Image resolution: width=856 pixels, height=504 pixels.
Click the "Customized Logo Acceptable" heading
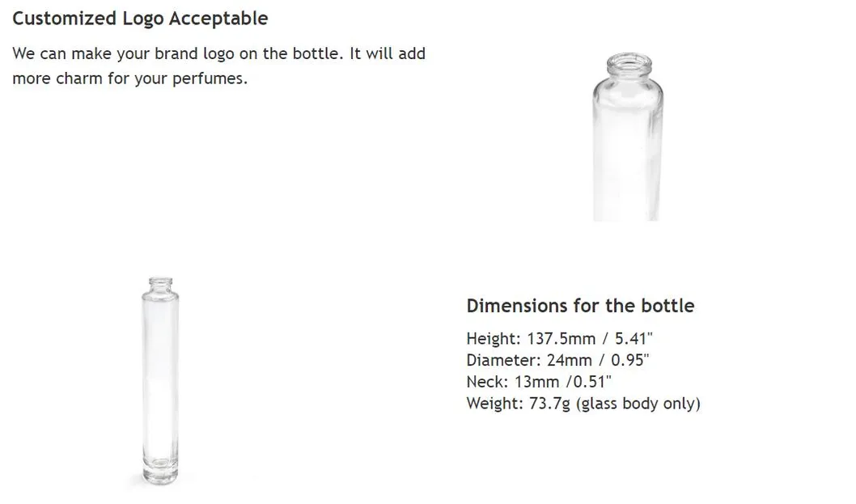[140, 18]
